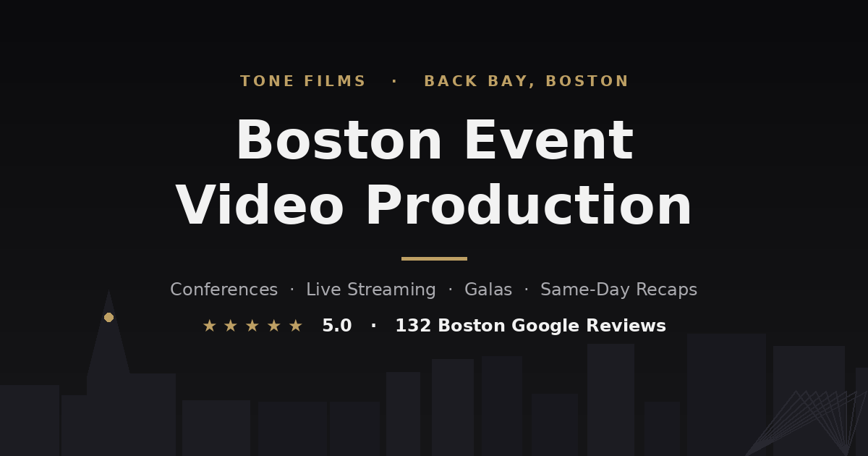Click the "5.0" rating value
This screenshot has height=456, width=868.
click(x=337, y=326)
